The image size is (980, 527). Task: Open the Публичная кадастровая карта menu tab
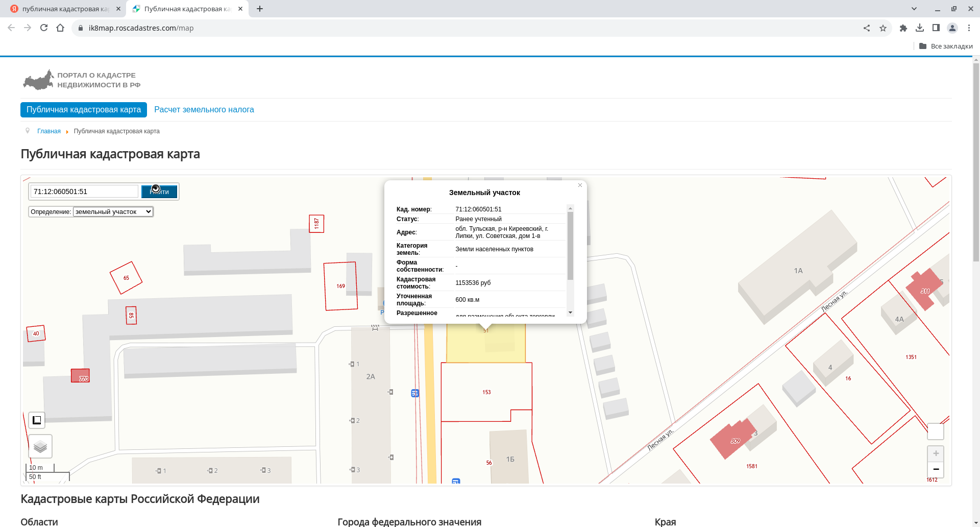[x=84, y=110]
